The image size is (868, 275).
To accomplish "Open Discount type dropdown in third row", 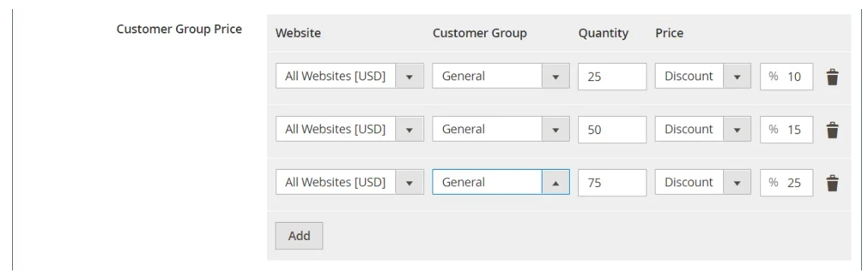I will [x=703, y=183].
